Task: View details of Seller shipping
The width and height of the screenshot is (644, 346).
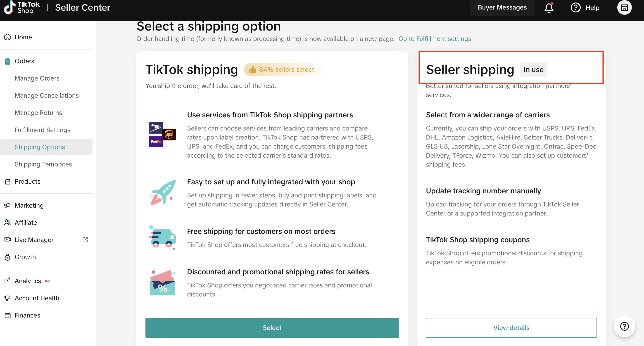Action: pos(511,328)
